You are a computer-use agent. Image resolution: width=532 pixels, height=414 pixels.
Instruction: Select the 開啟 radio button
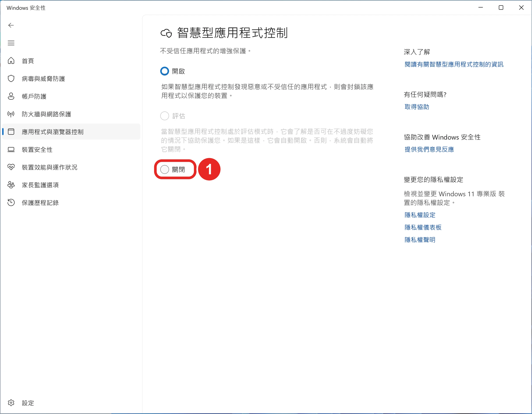165,71
